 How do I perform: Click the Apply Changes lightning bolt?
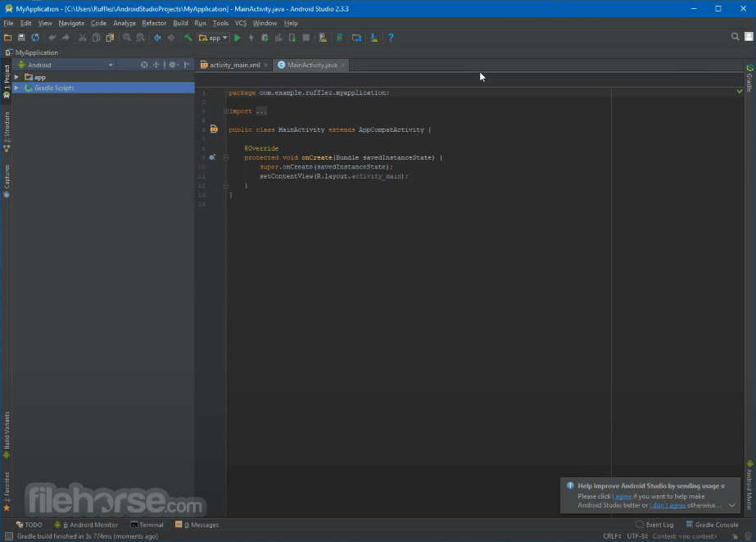[x=251, y=38]
